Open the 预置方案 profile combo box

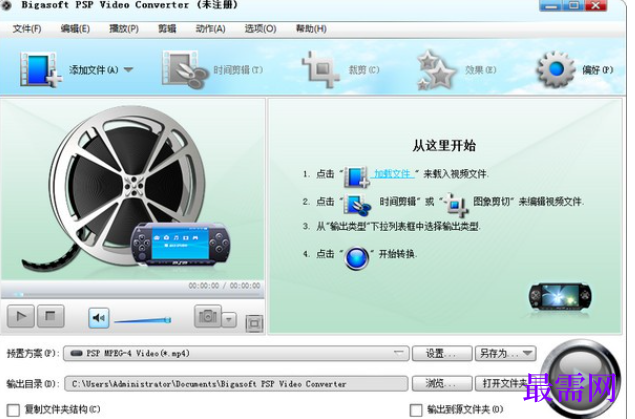click(236, 353)
